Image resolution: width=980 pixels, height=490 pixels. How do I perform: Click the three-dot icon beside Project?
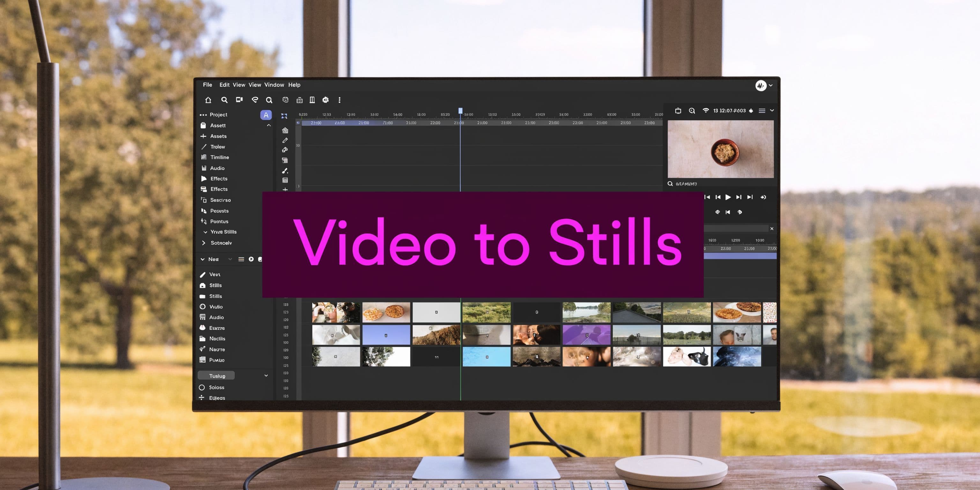pyautogui.click(x=203, y=115)
